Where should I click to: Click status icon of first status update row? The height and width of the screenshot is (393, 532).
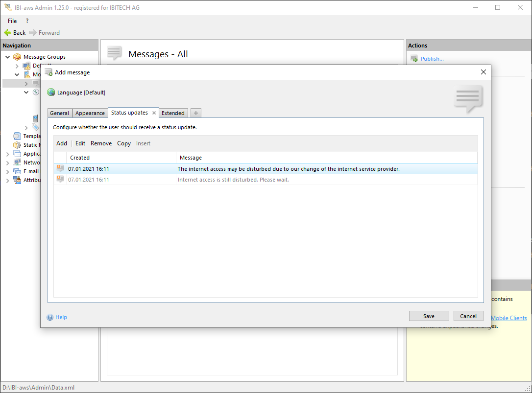[60, 169]
